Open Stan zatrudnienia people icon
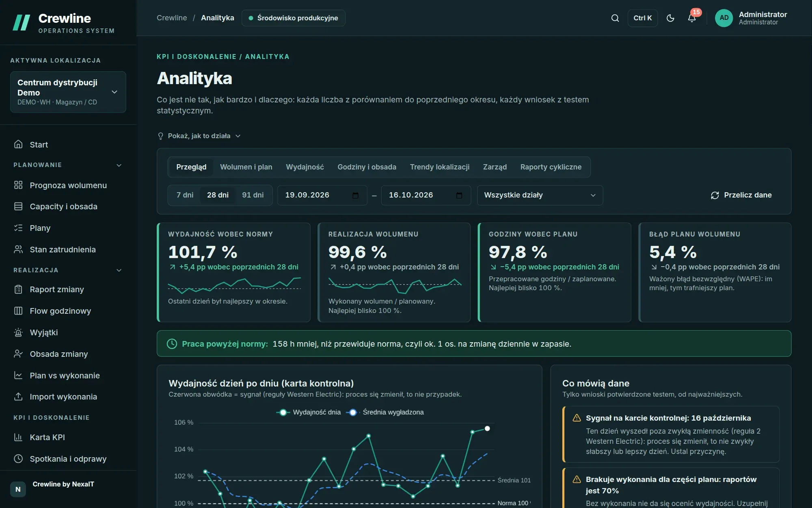Image resolution: width=812 pixels, height=508 pixels. 18,250
